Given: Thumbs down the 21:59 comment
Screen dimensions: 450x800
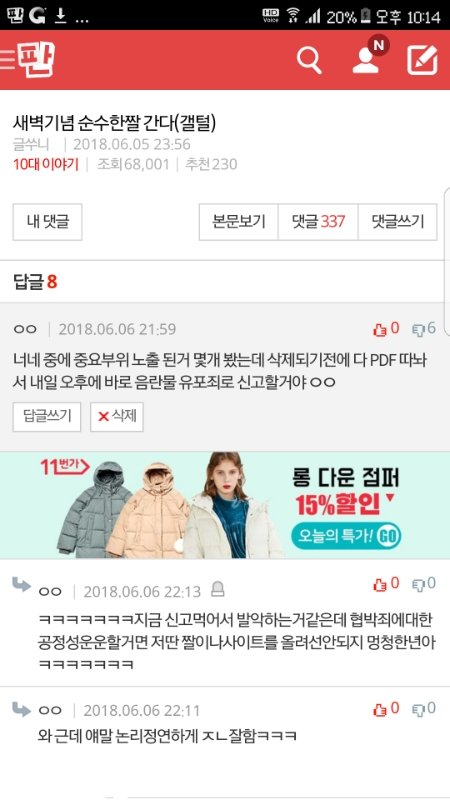Looking at the screenshot, I should coord(423,329).
